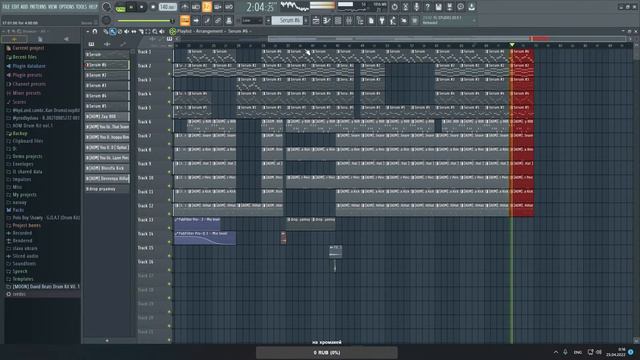Select the zoom magnifier tool in playlist
Image resolution: width=640 pixels, height=360 pixels.
point(155,31)
